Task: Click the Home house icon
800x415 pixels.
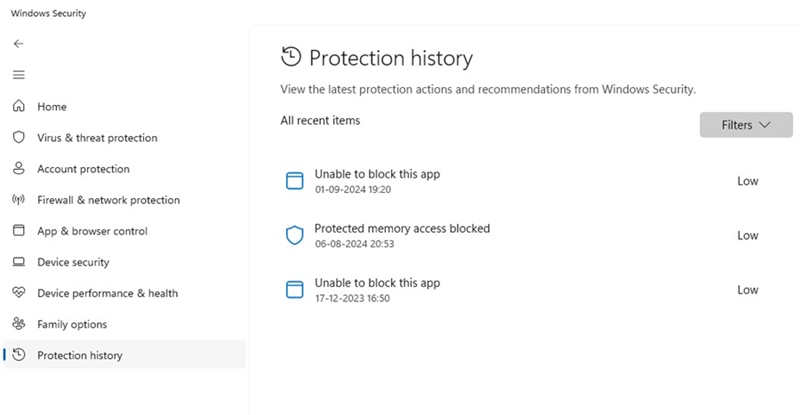Action: [18, 107]
